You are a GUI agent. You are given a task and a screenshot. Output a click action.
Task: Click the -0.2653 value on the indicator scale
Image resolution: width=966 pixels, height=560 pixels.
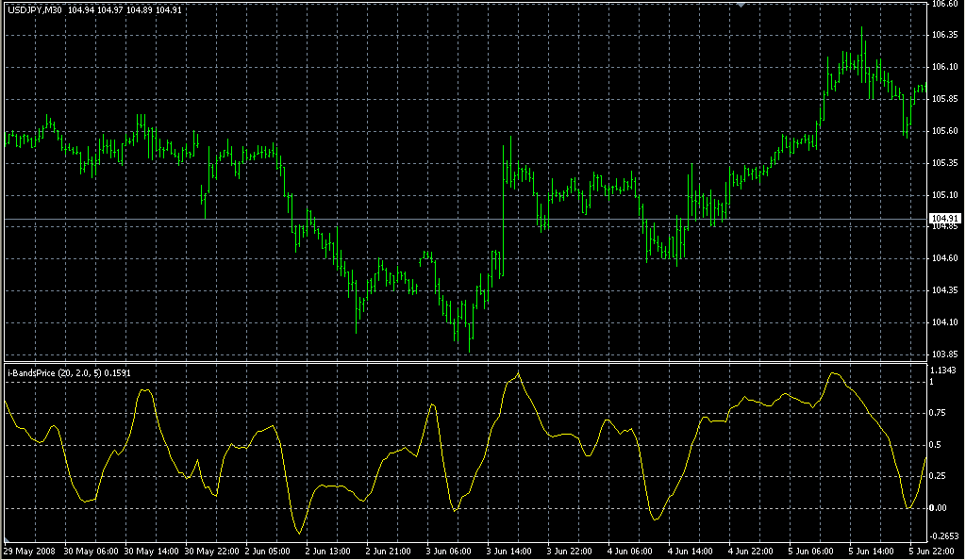click(x=941, y=535)
